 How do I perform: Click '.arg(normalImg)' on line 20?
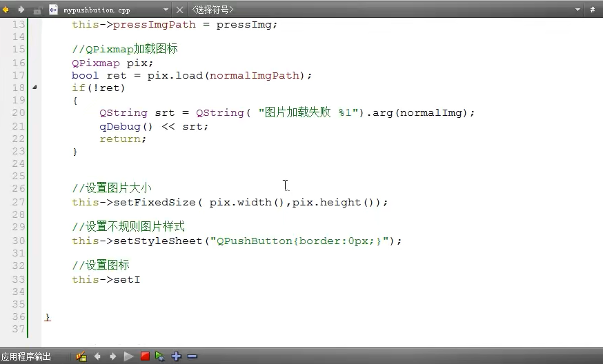(x=417, y=112)
